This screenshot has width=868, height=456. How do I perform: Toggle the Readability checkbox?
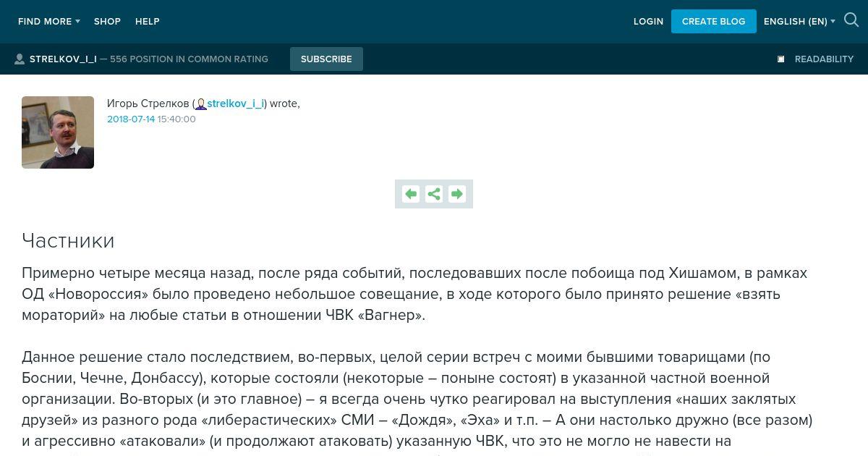pyautogui.click(x=780, y=59)
